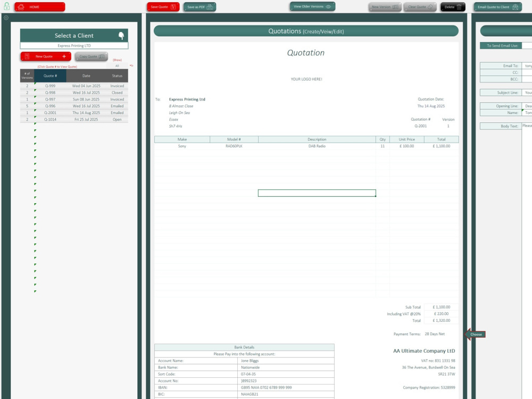Select the AA Ultimate Company LtD name

tap(424, 351)
